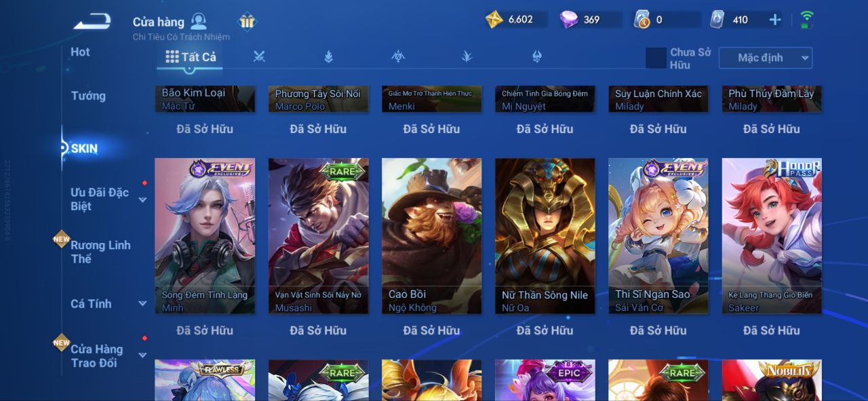Image resolution: width=868 pixels, height=401 pixels.
Task: Switch to the Tất Cả tab
Action: click(x=191, y=57)
